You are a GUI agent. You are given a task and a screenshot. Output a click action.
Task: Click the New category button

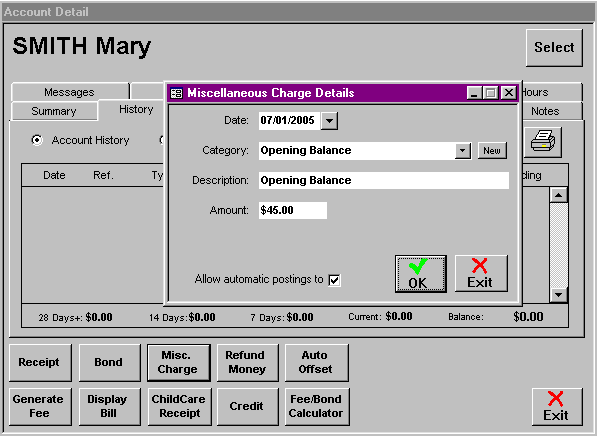tap(492, 150)
